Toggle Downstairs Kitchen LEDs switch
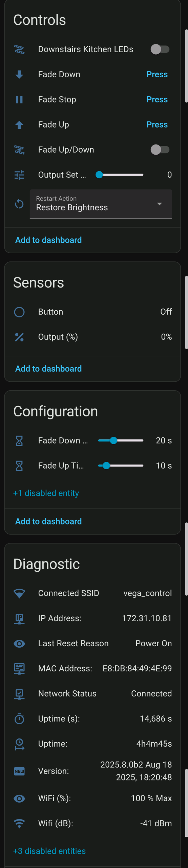 160,50
